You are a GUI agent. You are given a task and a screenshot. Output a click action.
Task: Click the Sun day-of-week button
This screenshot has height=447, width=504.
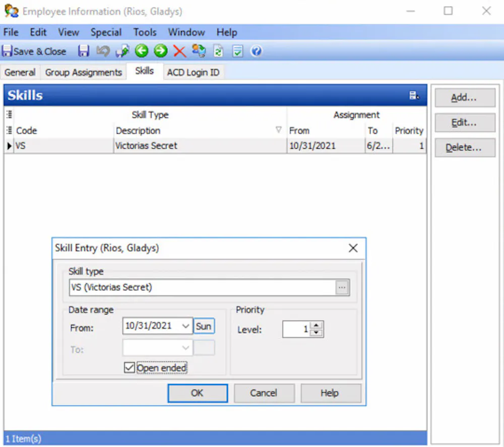click(x=204, y=326)
